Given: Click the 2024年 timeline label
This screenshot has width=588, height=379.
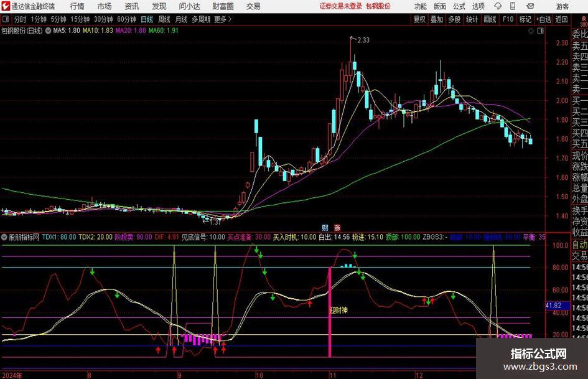Looking at the screenshot, I should (x=12, y=375).
